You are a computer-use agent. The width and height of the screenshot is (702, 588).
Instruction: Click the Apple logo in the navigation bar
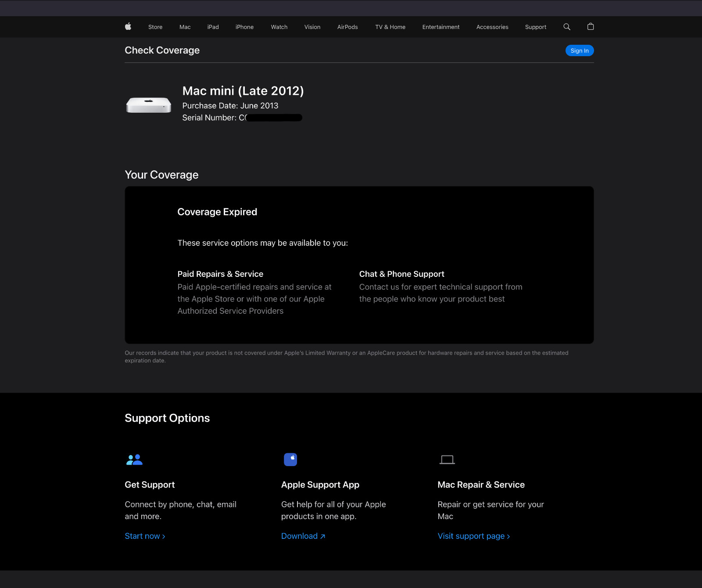pos(128,27)
